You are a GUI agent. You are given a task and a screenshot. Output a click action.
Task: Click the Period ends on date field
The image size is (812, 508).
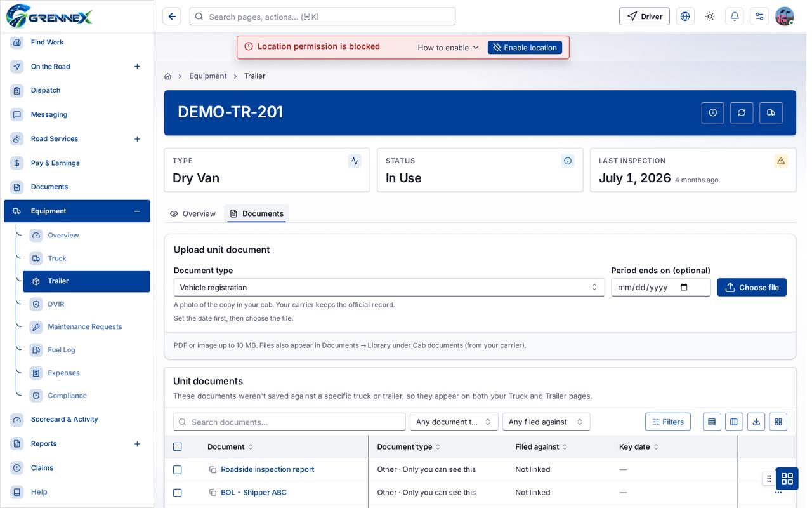(660, 288)
